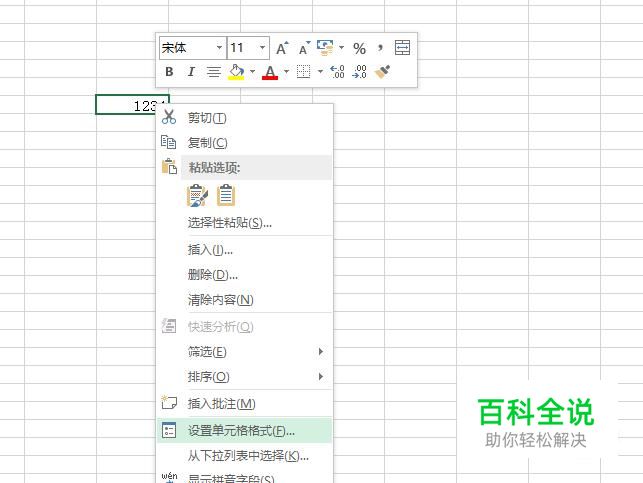Choose 插入(I)... from context menu
This screenshot has height=483, width=643.
pyautogui.click(x=244, y=249)
